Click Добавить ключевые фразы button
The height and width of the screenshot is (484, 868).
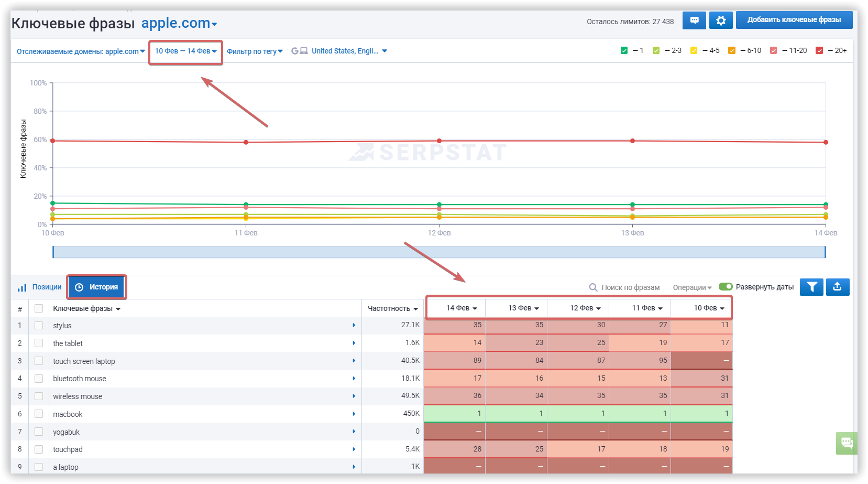pos(794,20)
